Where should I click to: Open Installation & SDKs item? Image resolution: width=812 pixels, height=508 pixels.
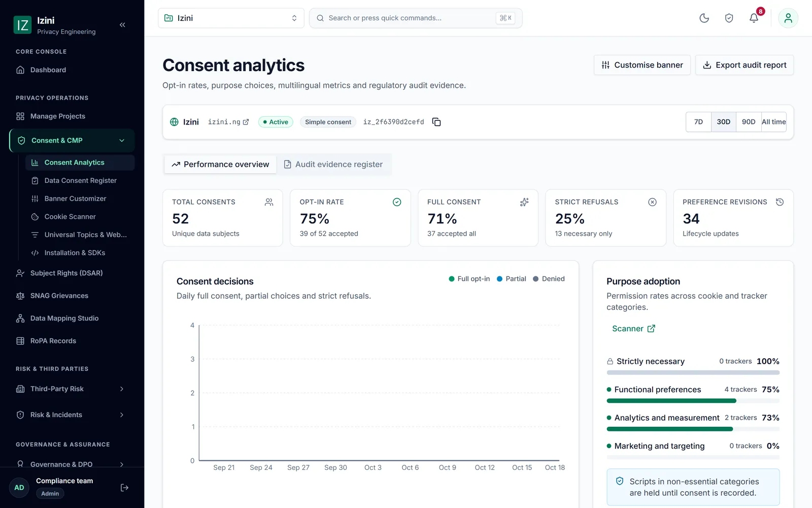tap(80, 253)
